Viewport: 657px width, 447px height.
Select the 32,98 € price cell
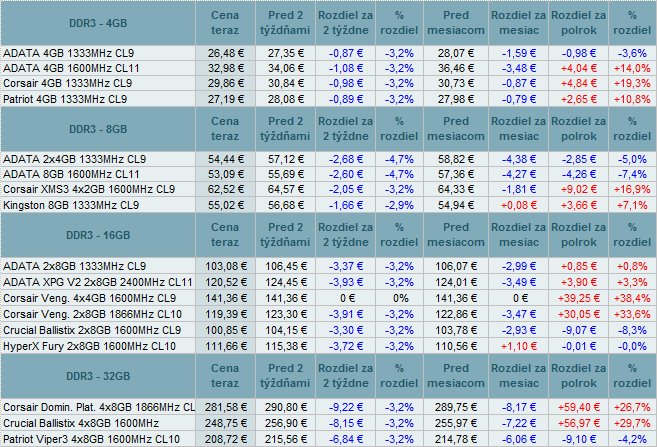tap(225, 68)
